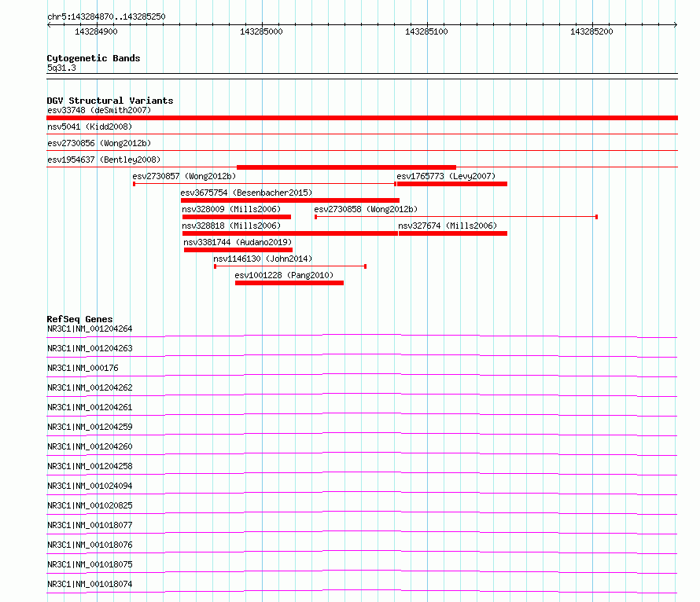
Task: Open NR3C1|NM_001018076 transcript
Action: click(90, 545)
